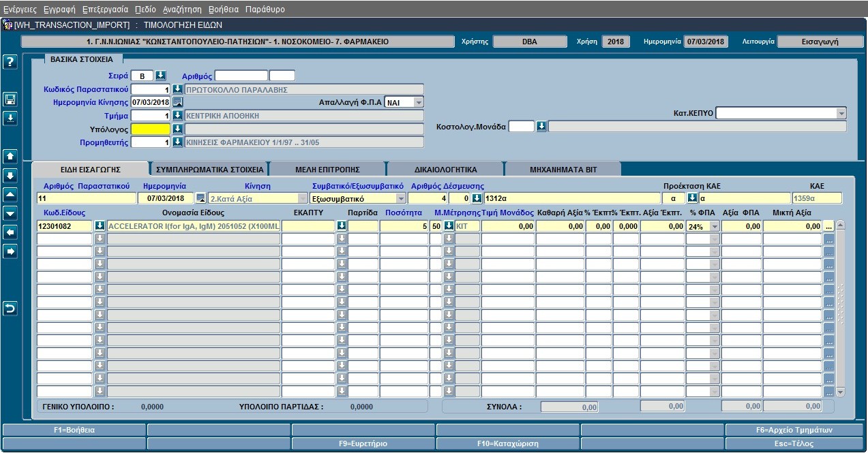868x453 pixels.
Task: Click the download arrow icon below save
Action: coord(10,119)
